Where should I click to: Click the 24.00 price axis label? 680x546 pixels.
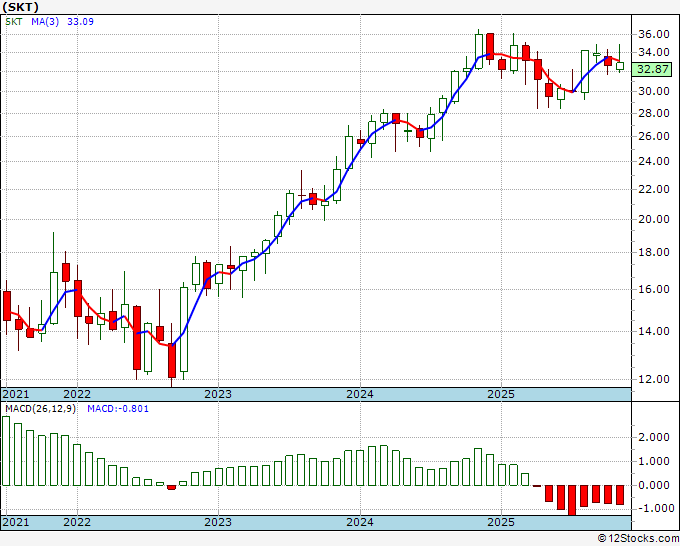(x=653, y=161)
